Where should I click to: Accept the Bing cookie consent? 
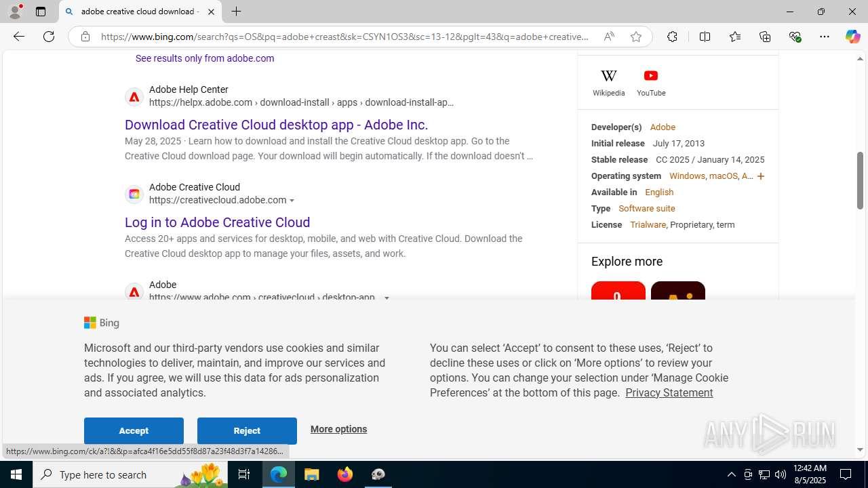134,430
